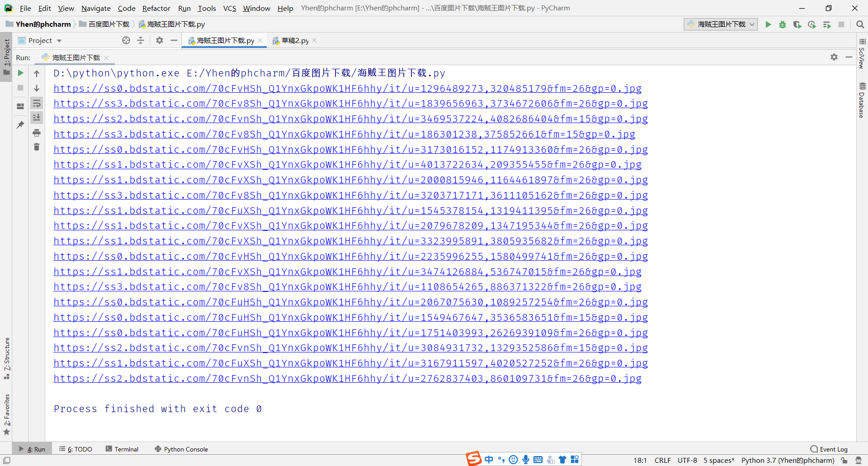Click the Profile run icon in toolbar
The width and height of the screenshot is (868, 466).
click(x=812, y=24)
